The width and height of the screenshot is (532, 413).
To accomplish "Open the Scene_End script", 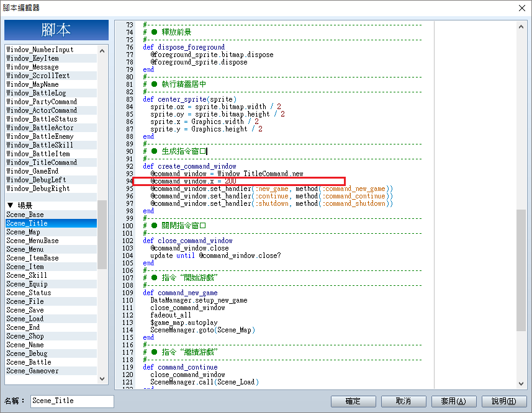I will 52,327.
